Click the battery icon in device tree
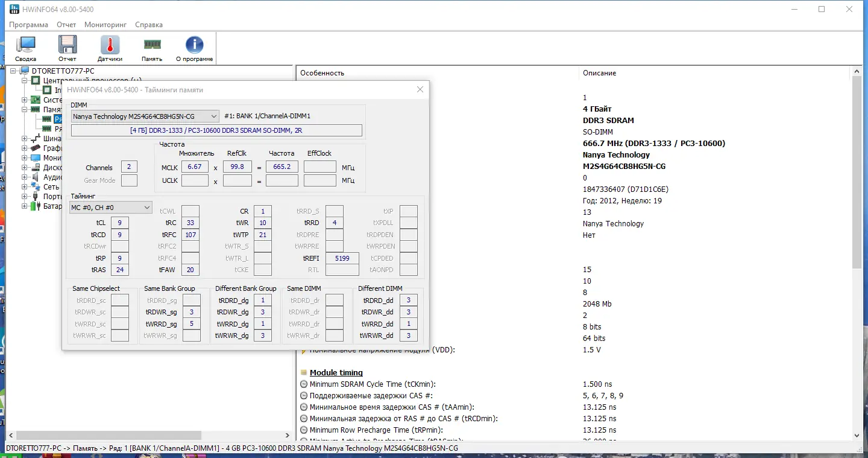This screenshot has height=458, width=868. coord(34,206)
